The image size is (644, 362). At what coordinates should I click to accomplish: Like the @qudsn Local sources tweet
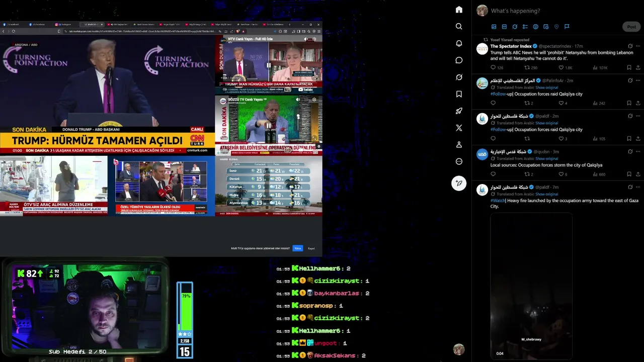[561, 174]
